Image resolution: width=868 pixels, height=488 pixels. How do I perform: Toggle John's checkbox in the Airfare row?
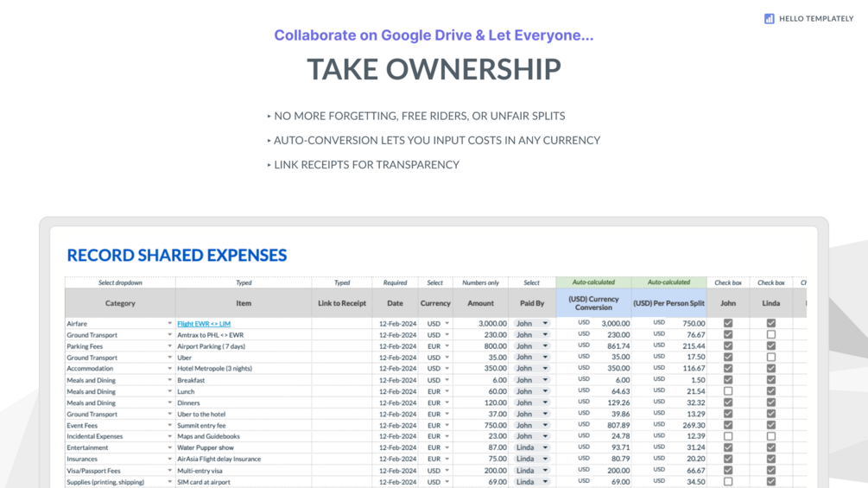pyautogui.click(x=728, y=323)
